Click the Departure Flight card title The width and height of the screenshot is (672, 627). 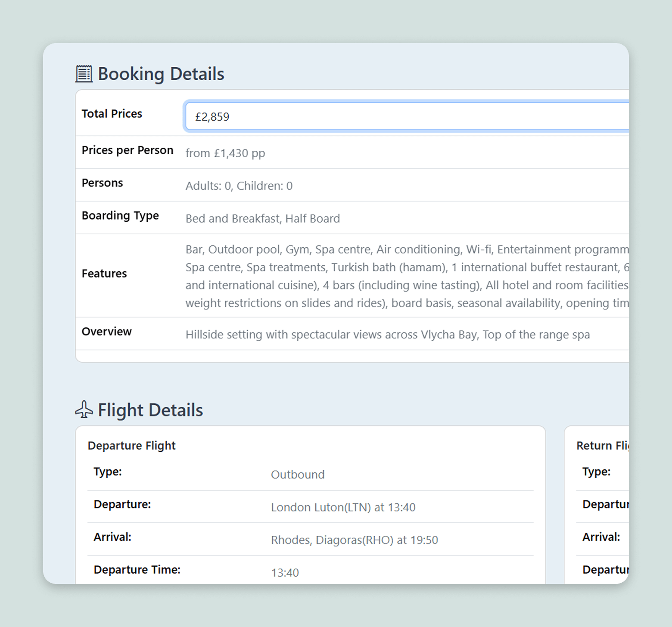131,446
